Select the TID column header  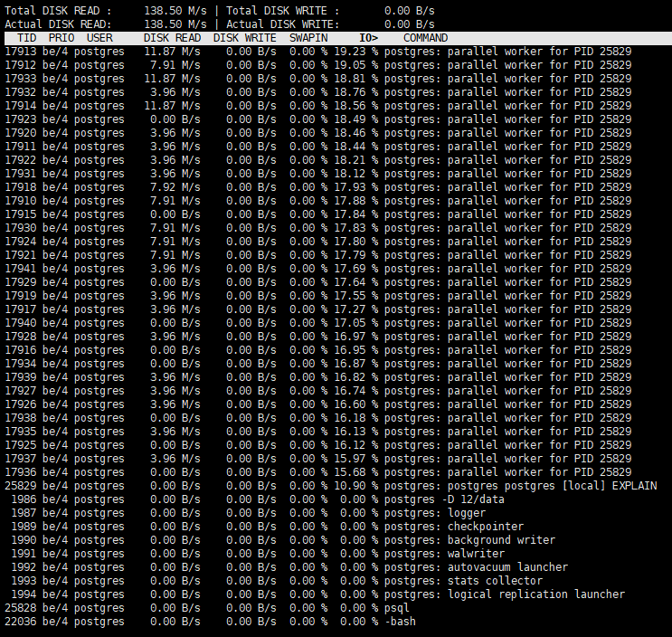[26, 38]
